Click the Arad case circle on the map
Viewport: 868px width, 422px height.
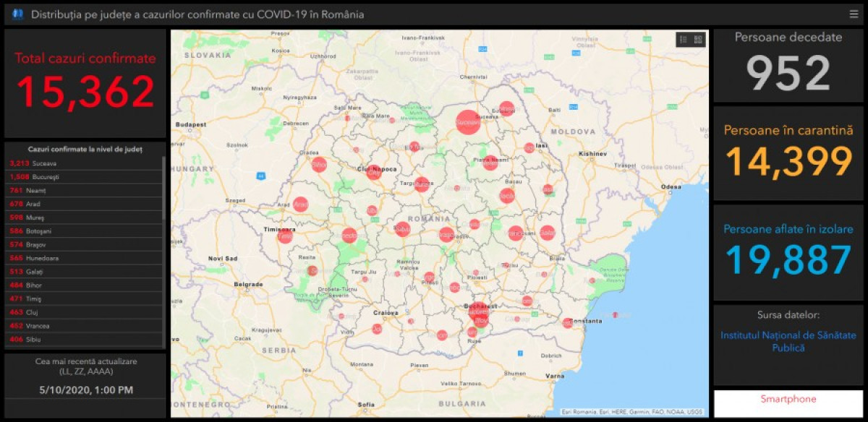(301, 205)
